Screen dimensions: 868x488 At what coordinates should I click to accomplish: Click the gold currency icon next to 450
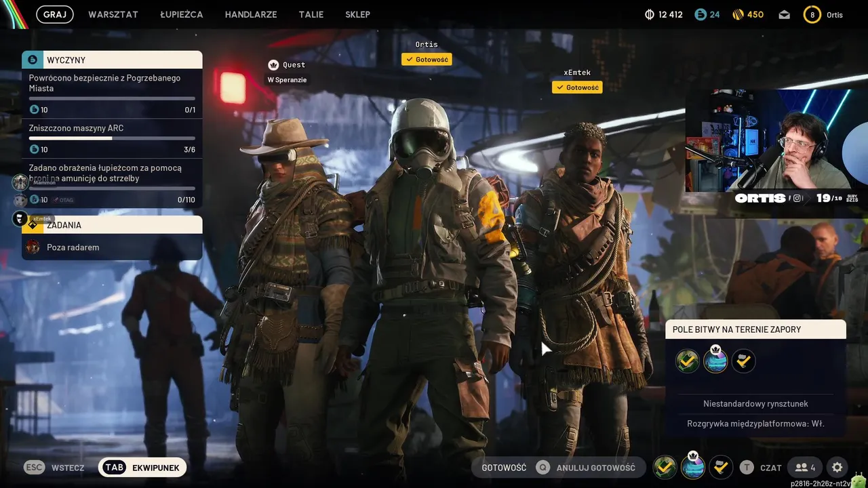point(738,14)
